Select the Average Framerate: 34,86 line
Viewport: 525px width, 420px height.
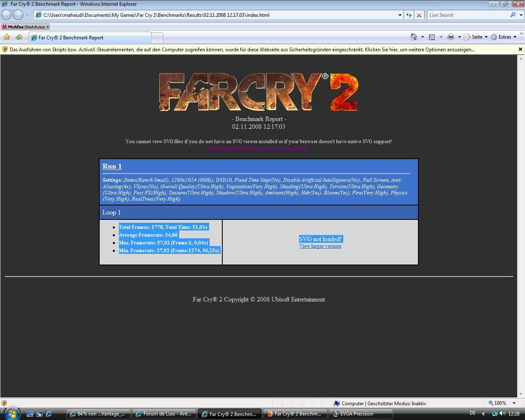coord(149,235)
